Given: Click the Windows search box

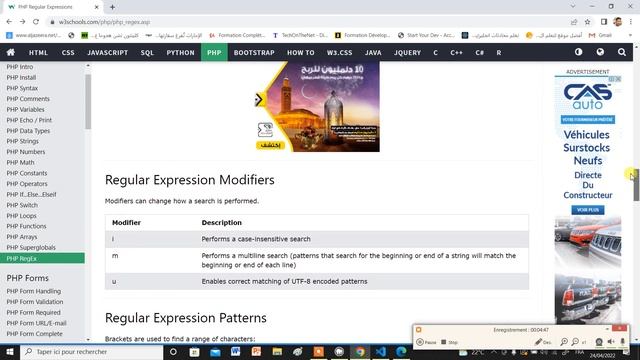Looking at the screenshot, I should 91,352.
